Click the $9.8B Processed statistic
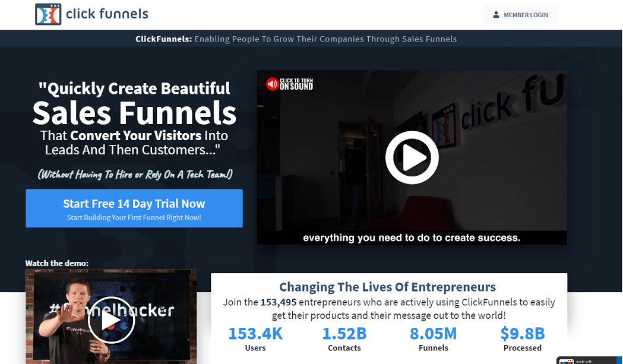The image size is (623, 364). [x=523, y=338]
